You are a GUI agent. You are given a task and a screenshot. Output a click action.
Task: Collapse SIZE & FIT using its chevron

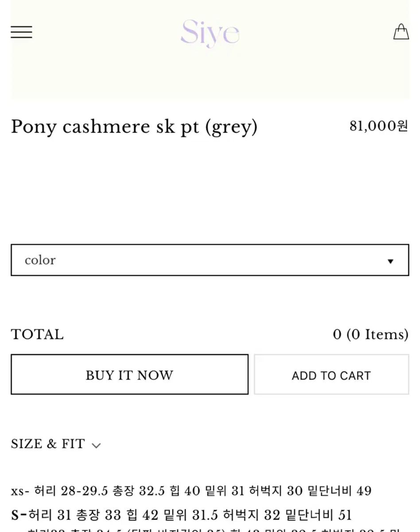[x=96, y=445]
